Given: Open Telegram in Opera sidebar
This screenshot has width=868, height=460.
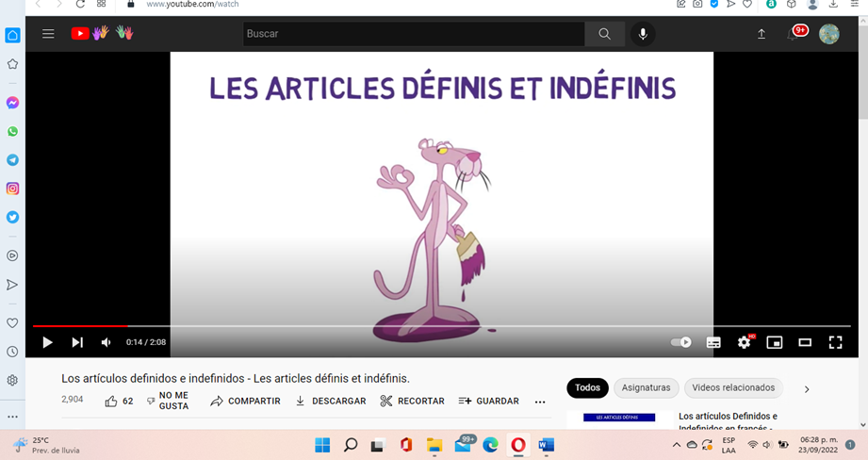Looking at the screenshot, I should click(x=12, y=160).
